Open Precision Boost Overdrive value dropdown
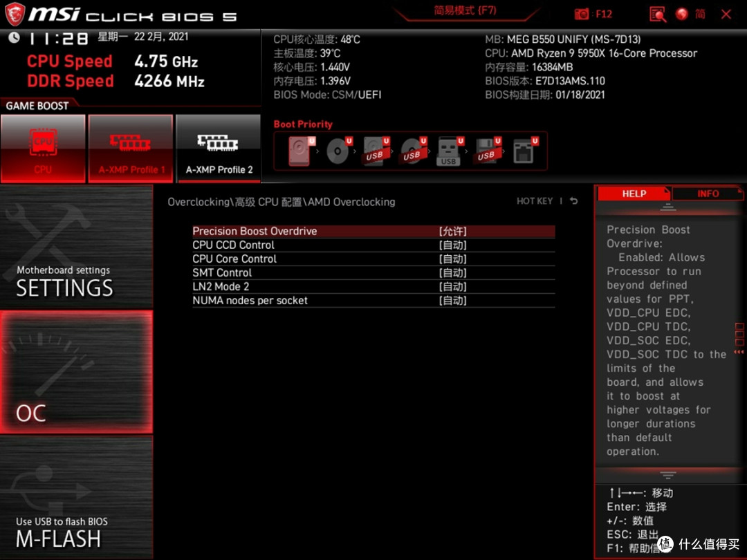This screenshot has height=560, width=747. (x=452, y=232)
